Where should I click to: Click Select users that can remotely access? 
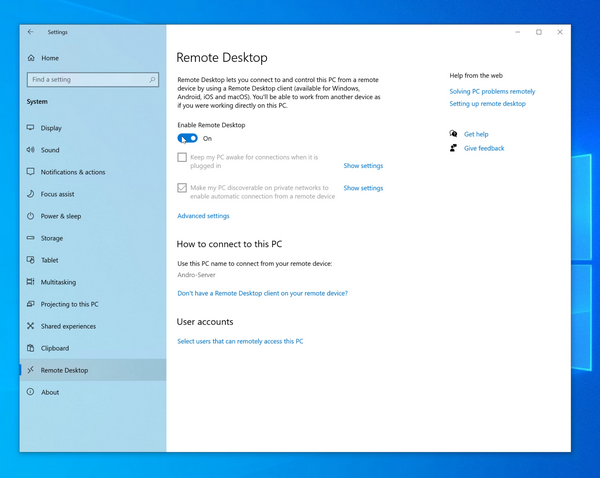coord(240,341)
